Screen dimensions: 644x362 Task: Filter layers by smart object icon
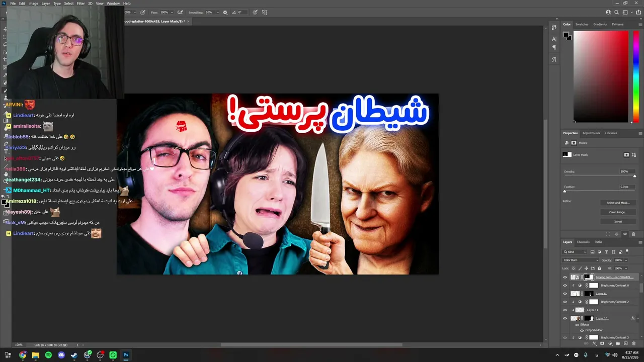620,252
